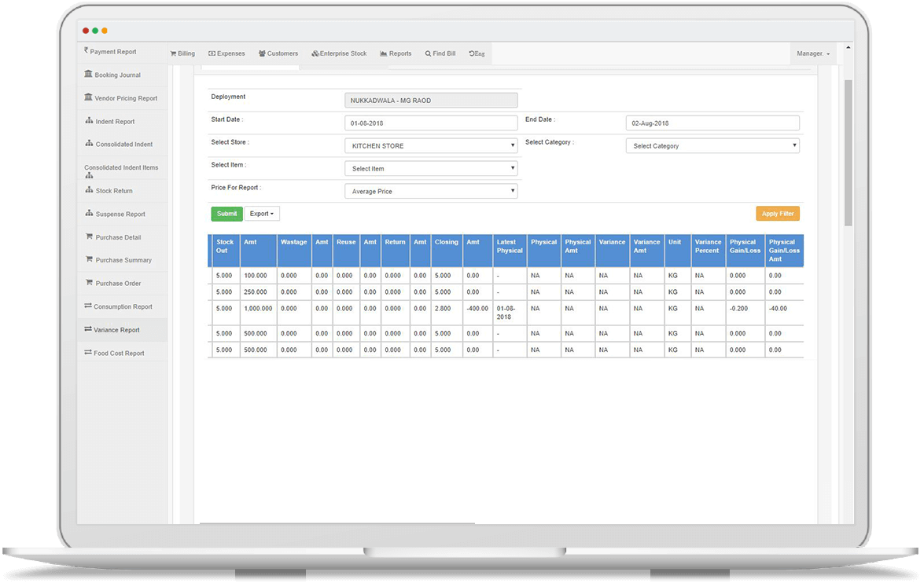The width and height of the screenshot is (924, 583).
Task: Select the Stock Return report
Action: point(112,190)
